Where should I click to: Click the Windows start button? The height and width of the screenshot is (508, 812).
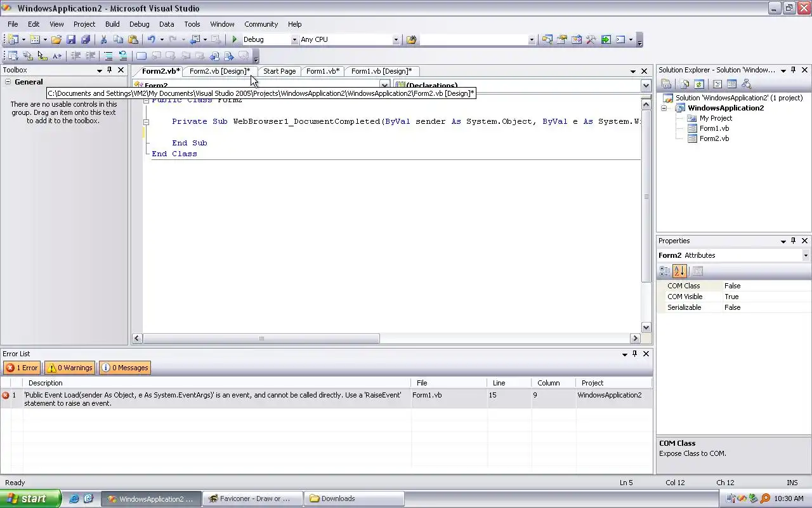(30, 498)
